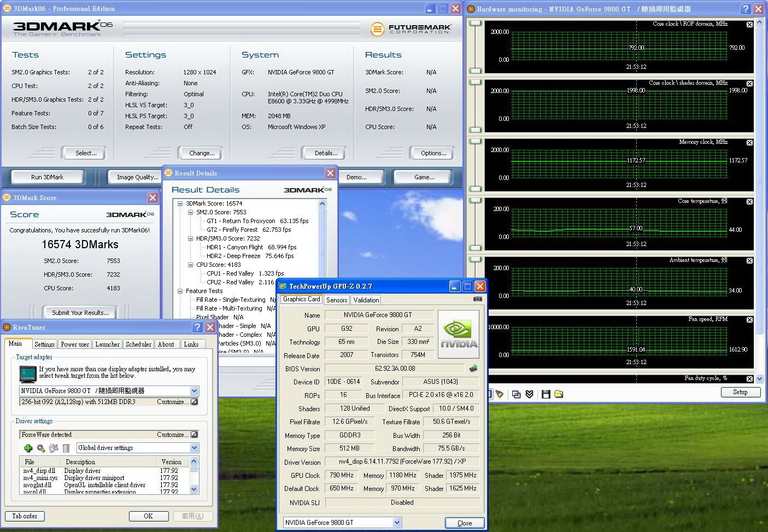The width and height of the screenshot is (768, 532).
Task: Click the floppy disk save icon in Hardware monitoring
Action: click(546, 394)
